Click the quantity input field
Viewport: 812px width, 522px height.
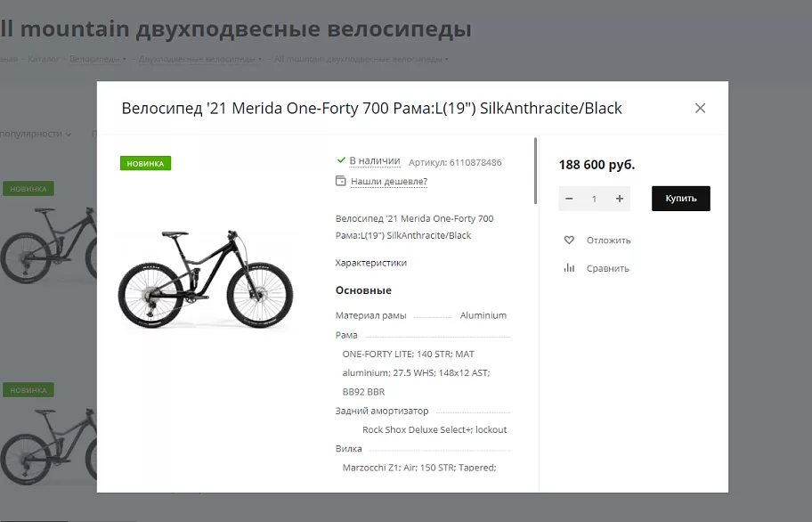[594, 199]
